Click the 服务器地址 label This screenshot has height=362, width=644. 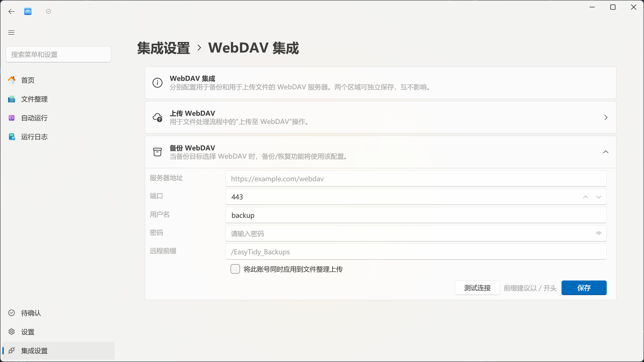point(166,178)
